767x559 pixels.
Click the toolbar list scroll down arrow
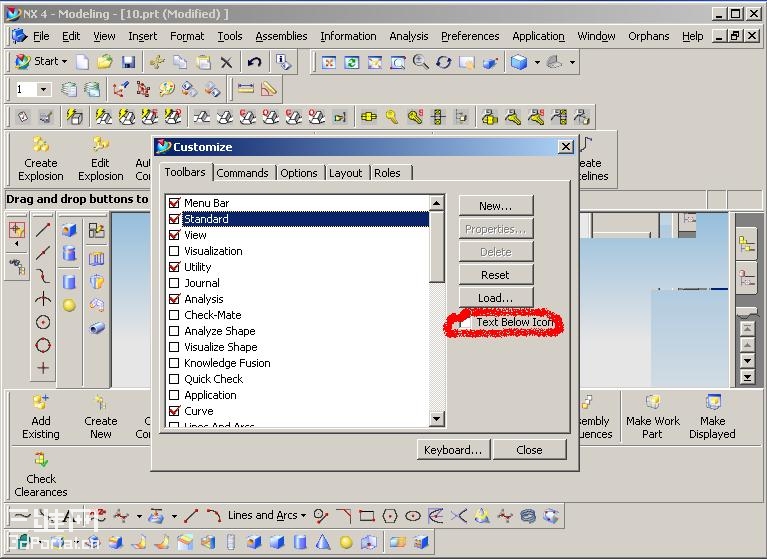436,418
